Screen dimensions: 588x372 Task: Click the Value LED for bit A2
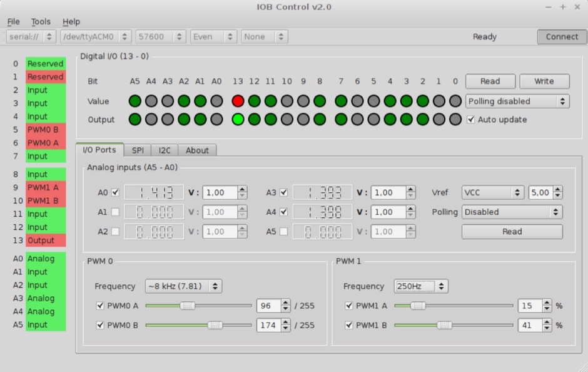pyautogui.click(x=184, y=101)
